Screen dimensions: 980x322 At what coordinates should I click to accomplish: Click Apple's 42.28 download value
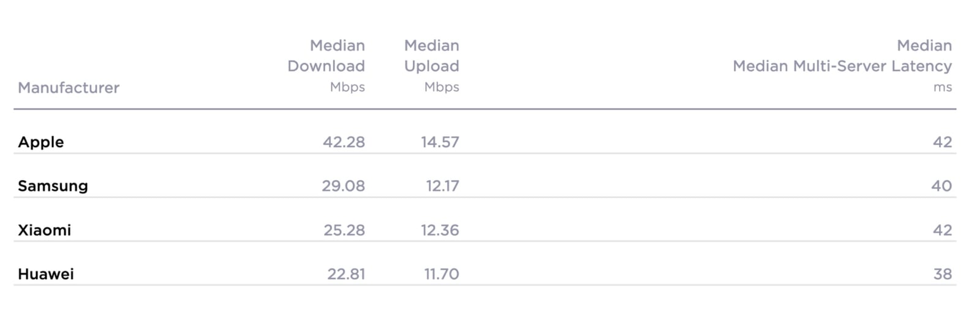(344, 142)
